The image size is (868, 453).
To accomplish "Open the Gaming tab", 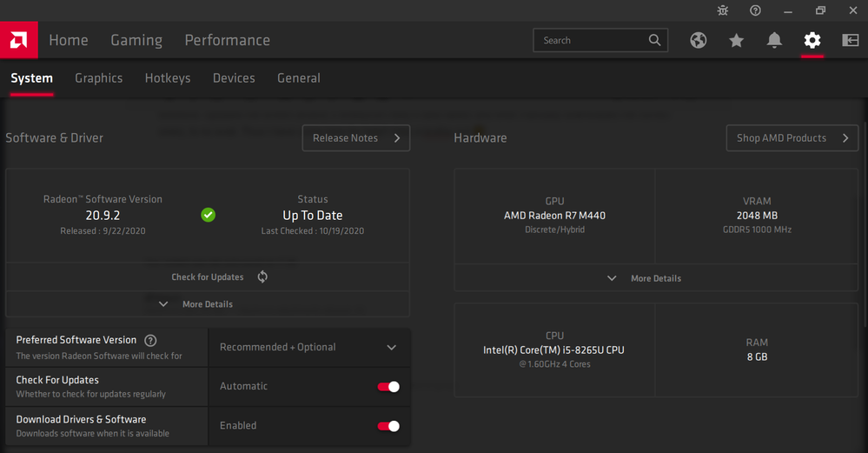I will [x=136, y=40].
